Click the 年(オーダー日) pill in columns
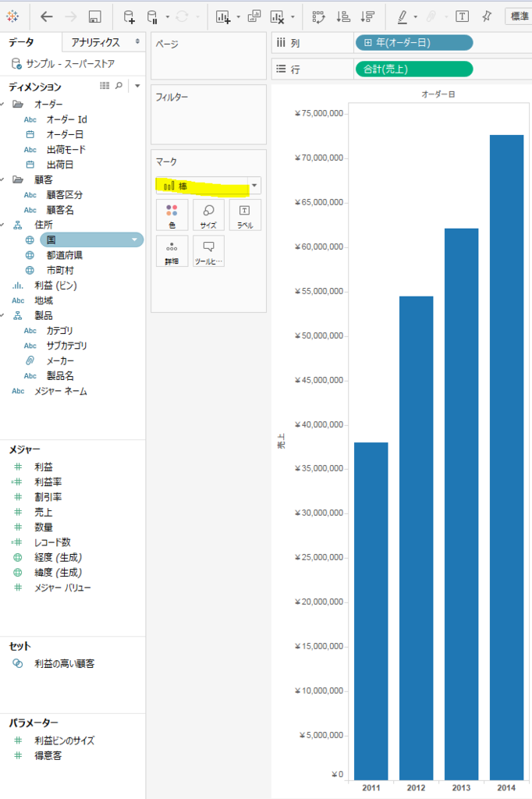Image resolution: width=532 pixels, height=799 pixels. 414,43
